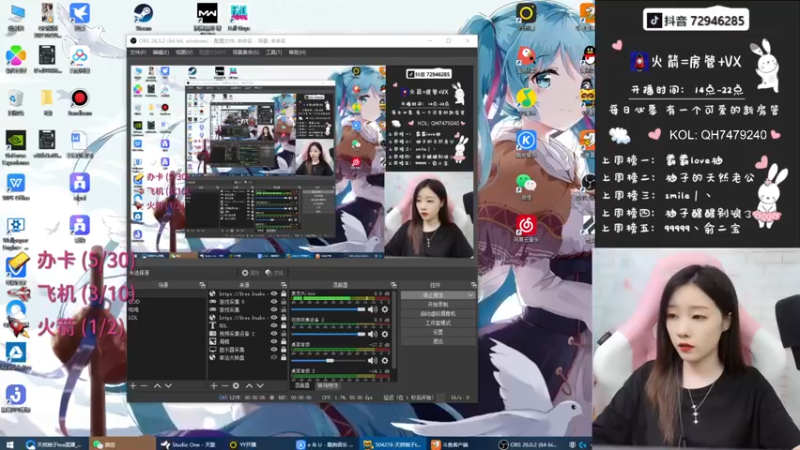Screen dimensions: 800x450
Task: Toggle lock on 显示器采集 source
Action: tap(284, 349)
